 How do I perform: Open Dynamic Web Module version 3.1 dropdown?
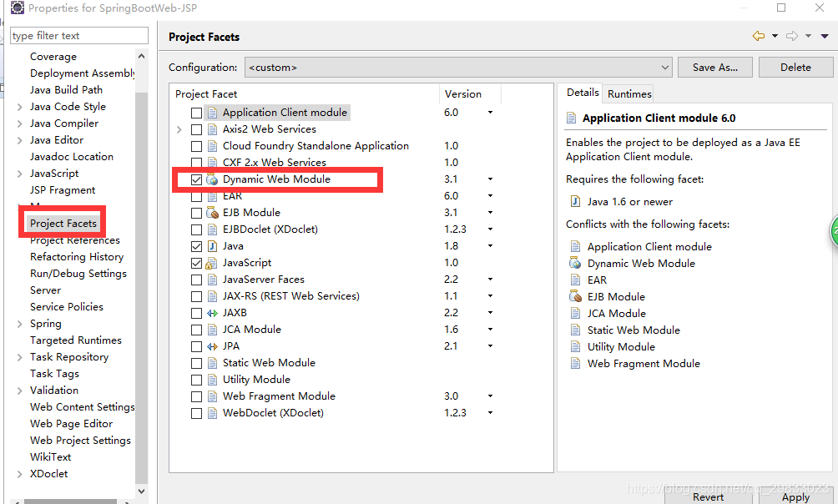click(x=490, y=179)
